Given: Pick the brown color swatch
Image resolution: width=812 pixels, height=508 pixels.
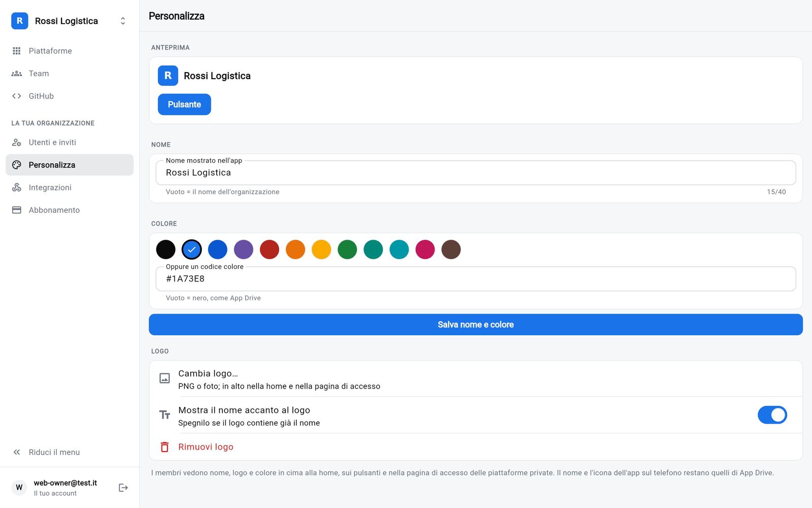Looking at the screenshot, I should pos(451,249).
